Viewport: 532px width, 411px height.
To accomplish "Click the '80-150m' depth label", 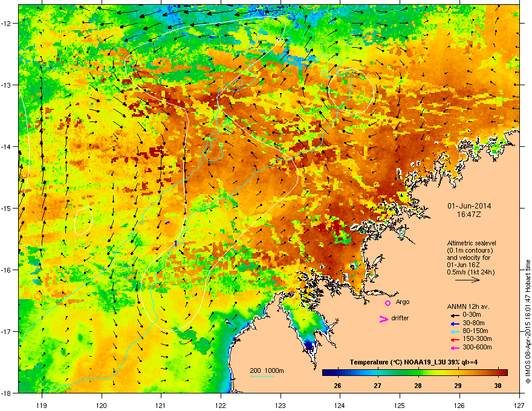I will pos(475,331).
